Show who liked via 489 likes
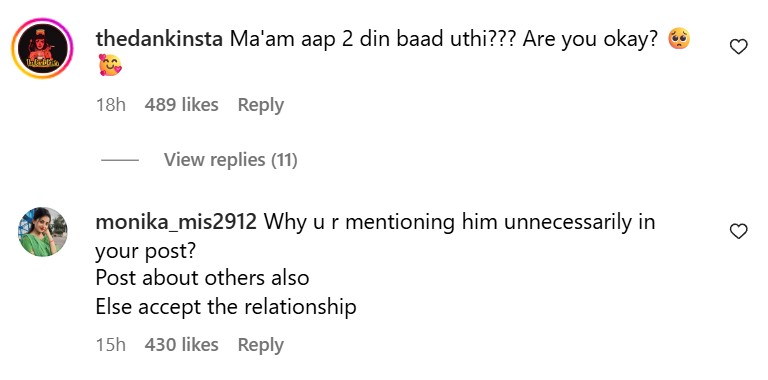The image size is (768, 380). click(181, 105)
